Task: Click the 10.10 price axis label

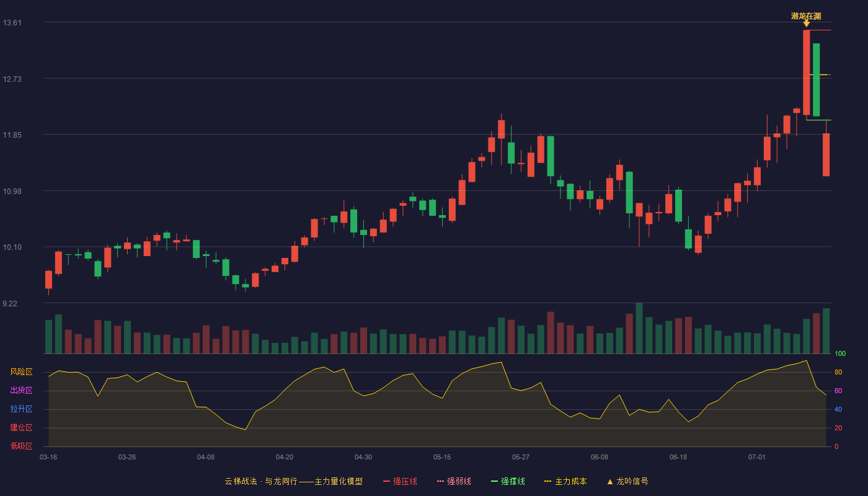Action: pyautogui.click(x=12, y=247)
